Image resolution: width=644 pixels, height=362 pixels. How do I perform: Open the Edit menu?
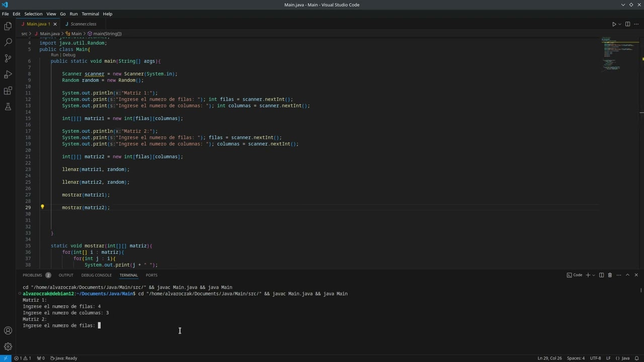[x=17, y=14]
